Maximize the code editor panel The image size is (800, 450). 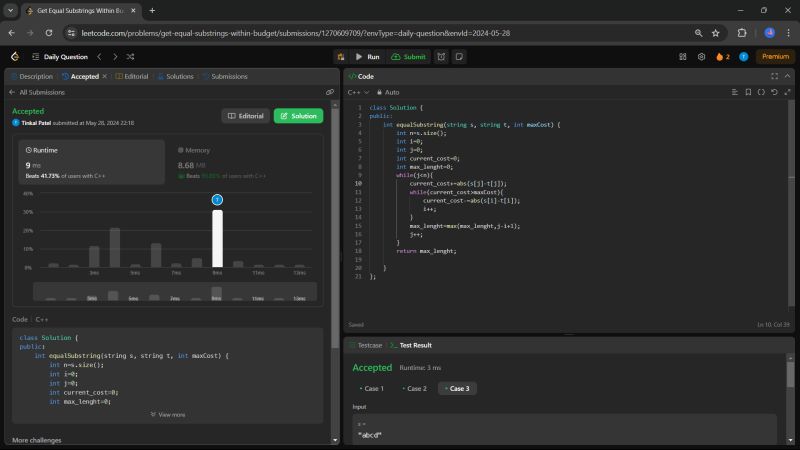[x=774, y=76]
